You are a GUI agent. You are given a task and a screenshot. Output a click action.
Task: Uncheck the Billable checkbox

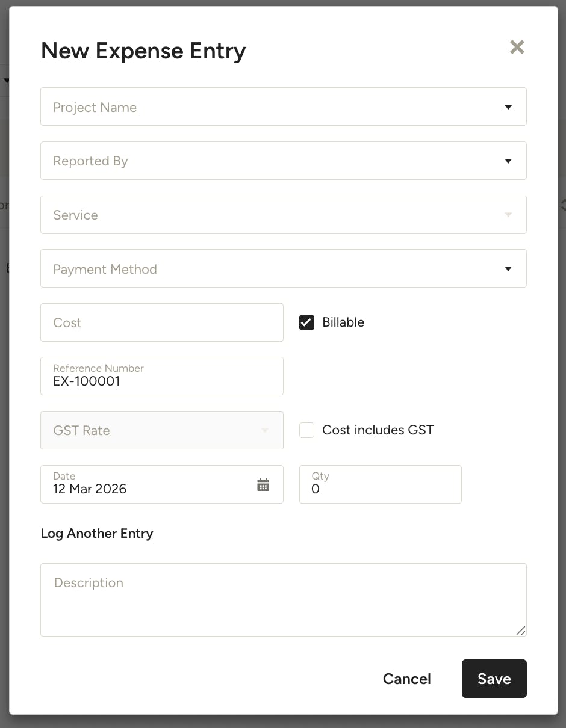tap(307, 322)
